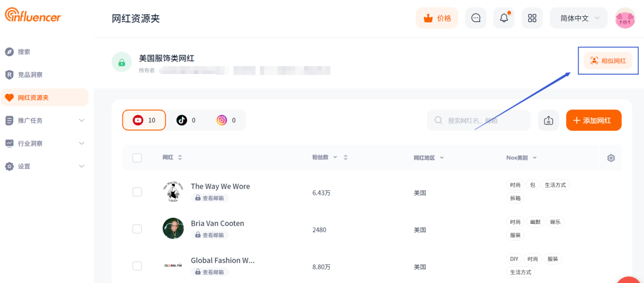Click the 相似网红 button

click(x=608, y=61)
